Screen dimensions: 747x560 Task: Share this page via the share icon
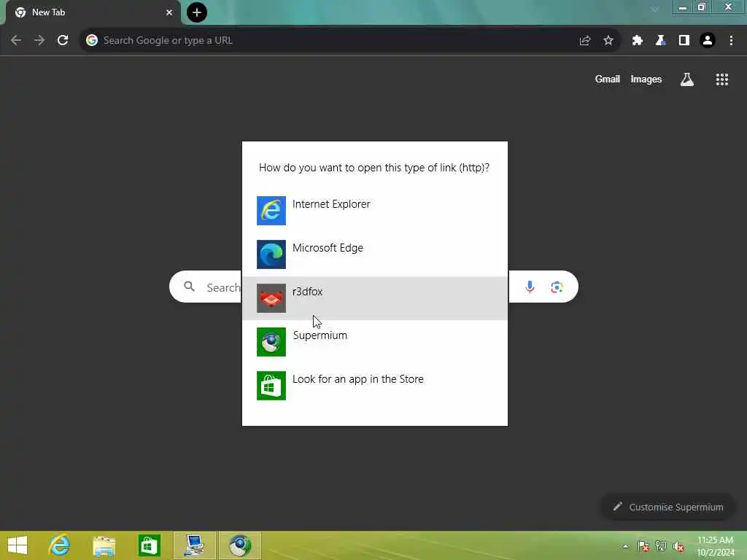point(585,41)
